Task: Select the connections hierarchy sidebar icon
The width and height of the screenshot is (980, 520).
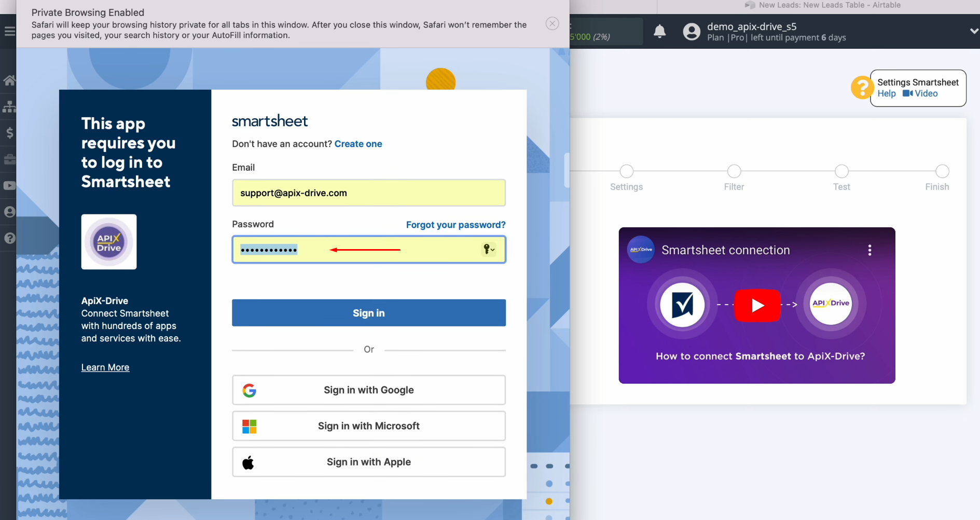Action: coord(9,106)
